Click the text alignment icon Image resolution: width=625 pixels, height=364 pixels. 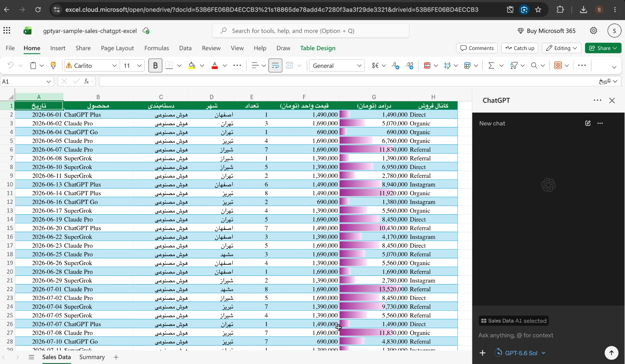[x=255, y=66]
